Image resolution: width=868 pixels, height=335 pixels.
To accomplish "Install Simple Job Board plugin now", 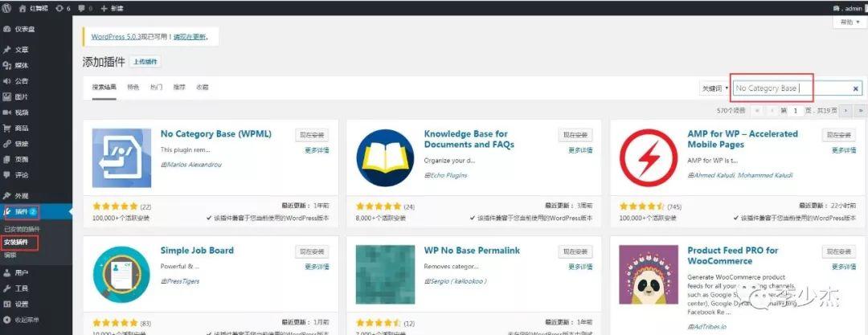I will (x=312, y=252).
